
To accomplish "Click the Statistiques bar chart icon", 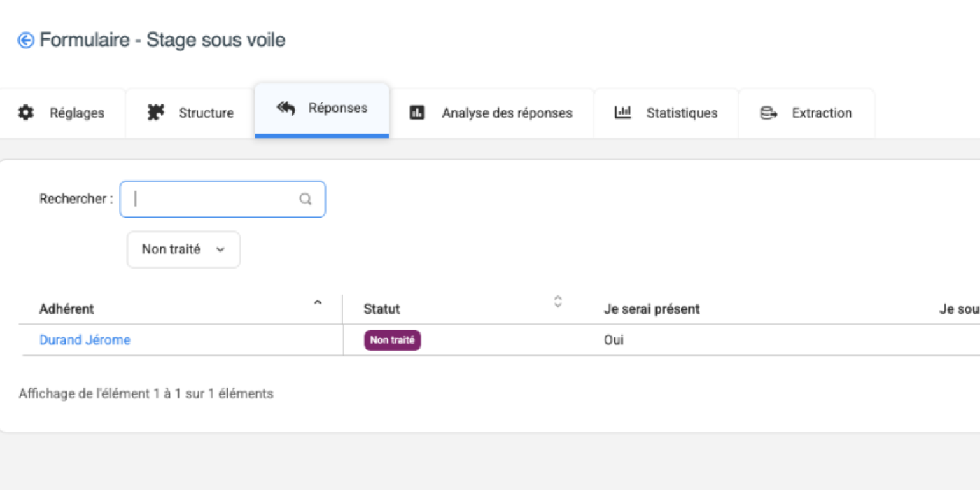I will [622, 113].
